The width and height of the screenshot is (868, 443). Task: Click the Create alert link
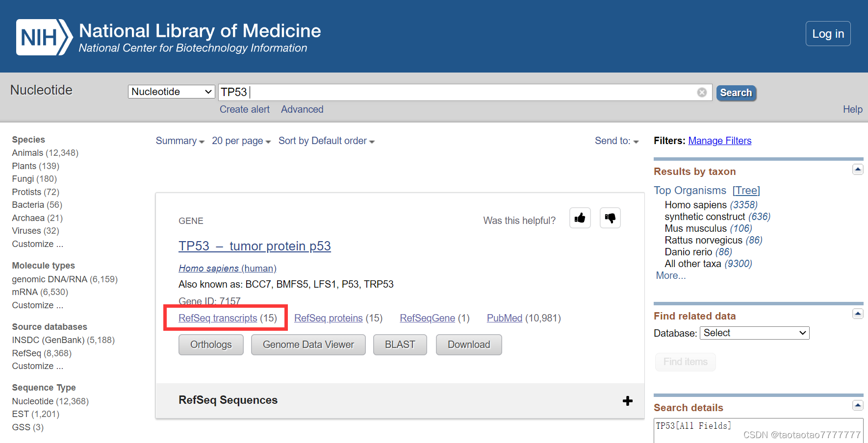245,109
